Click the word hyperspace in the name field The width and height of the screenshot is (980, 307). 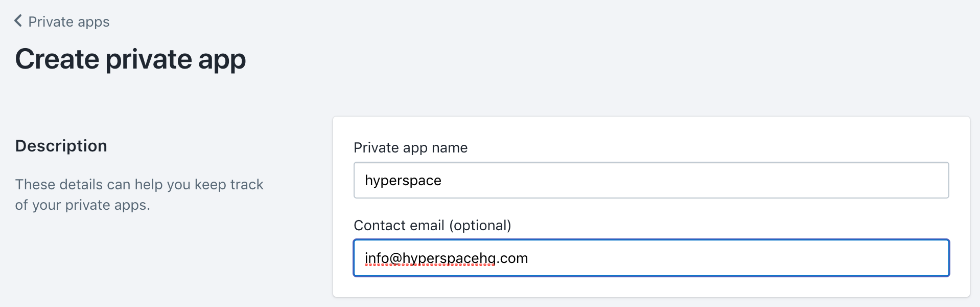[x=403, y=181]
